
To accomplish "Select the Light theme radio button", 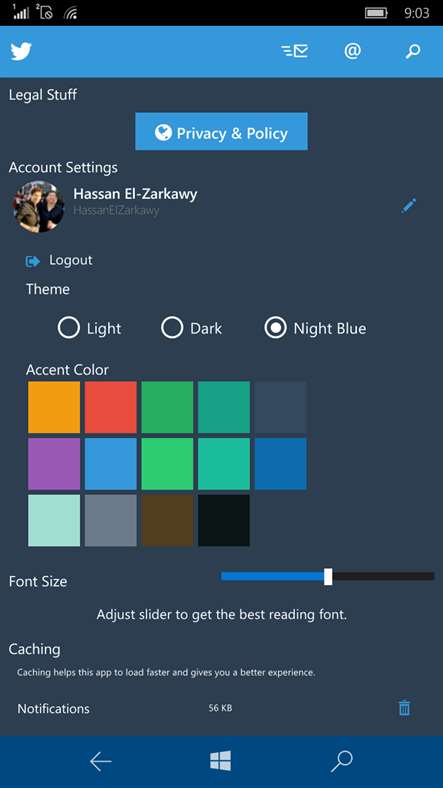I will (x=69, y=328).
